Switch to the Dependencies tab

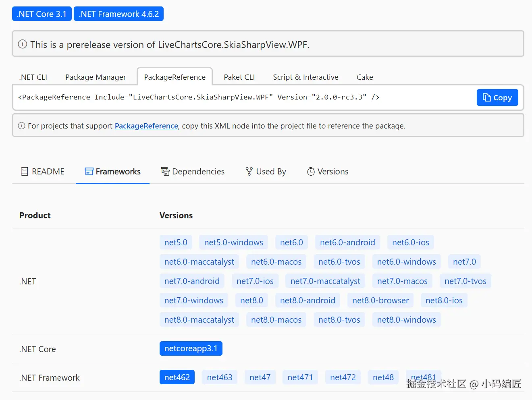[193, 172]
